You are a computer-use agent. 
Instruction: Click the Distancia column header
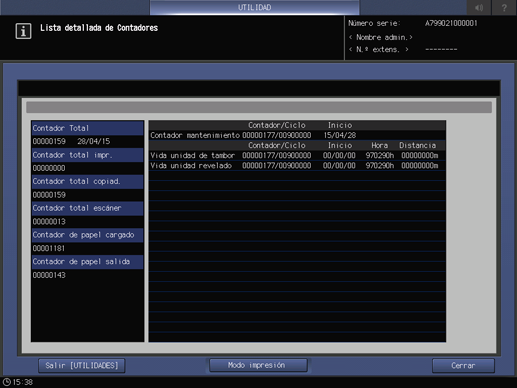pos(418,145)
